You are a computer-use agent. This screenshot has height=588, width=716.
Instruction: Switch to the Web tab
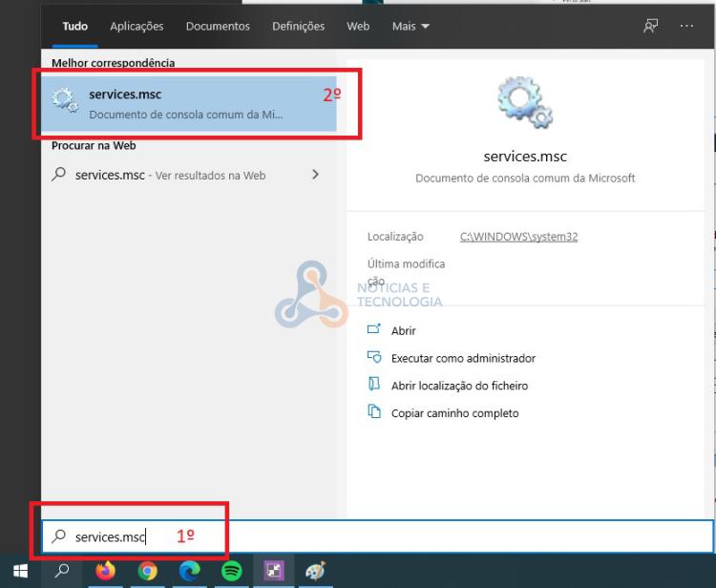click(x=358, y=26)
